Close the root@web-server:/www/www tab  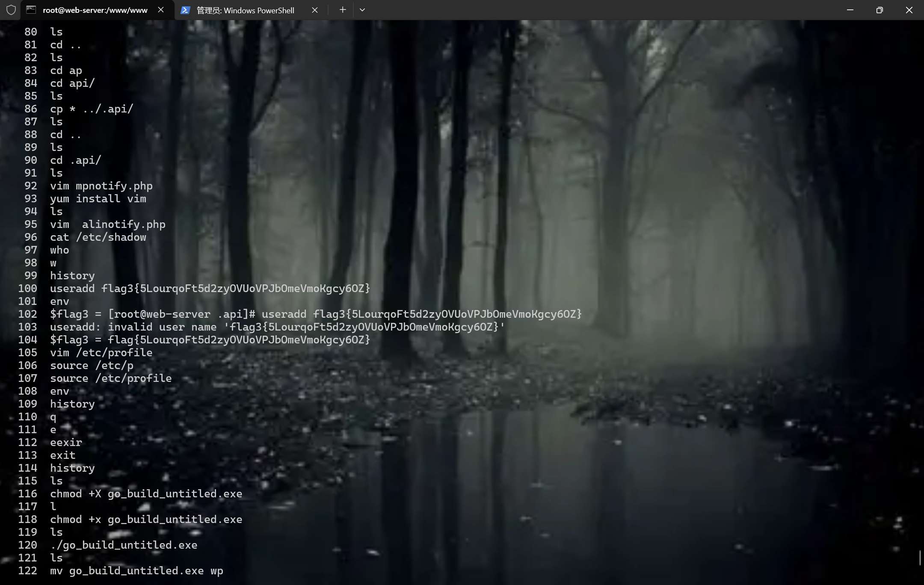pyautogui.click(x=161, y=10)
